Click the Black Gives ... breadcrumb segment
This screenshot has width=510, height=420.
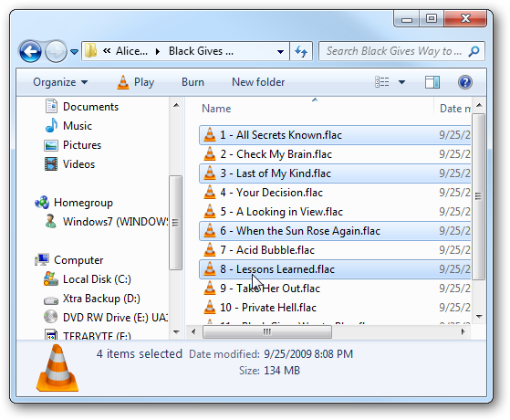tap(201, 51)
